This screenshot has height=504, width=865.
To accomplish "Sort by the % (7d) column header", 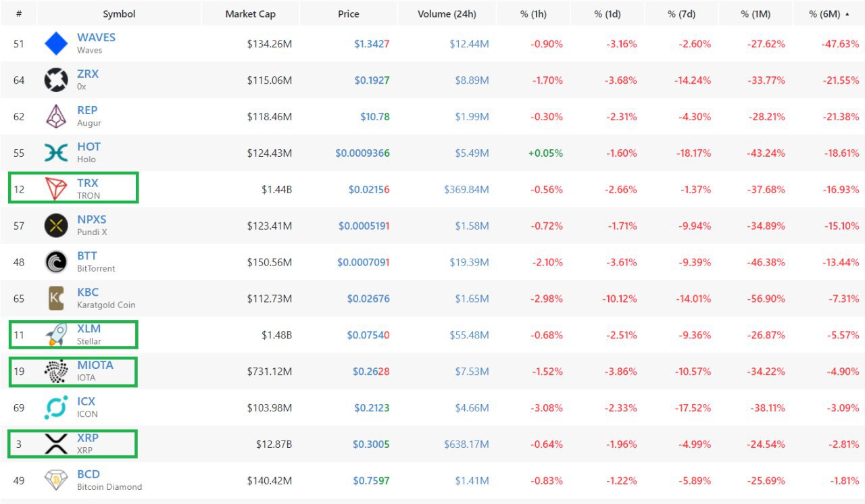I will point(682,14).
